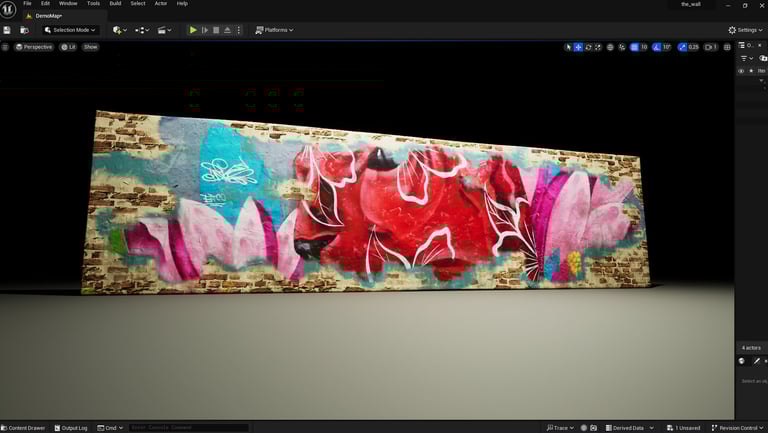Toggle surface snapping icon

(622, 47)
